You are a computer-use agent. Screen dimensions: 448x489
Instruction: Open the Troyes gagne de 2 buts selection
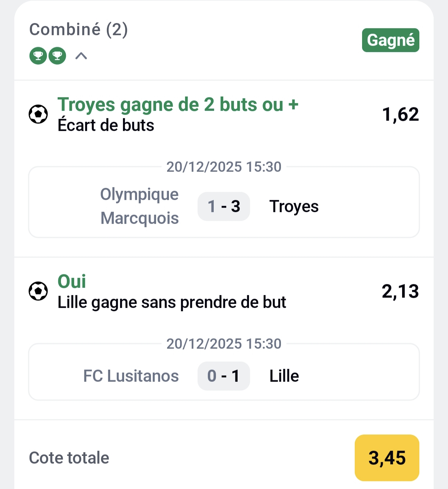point(178,105)
